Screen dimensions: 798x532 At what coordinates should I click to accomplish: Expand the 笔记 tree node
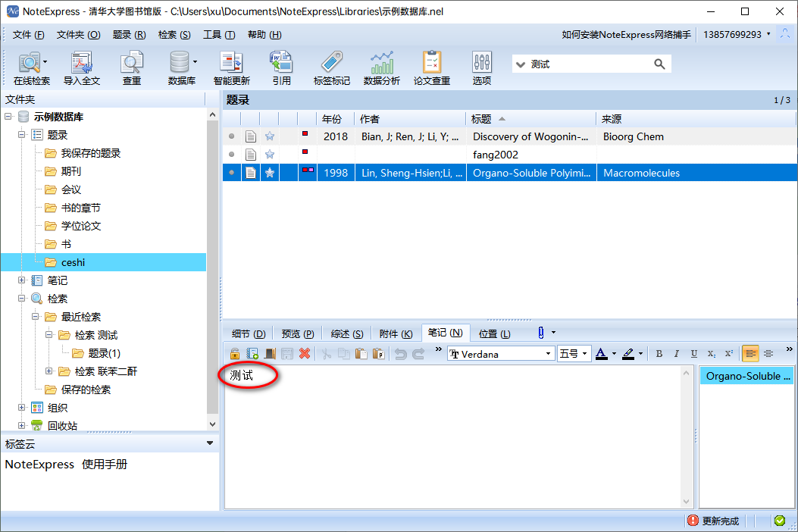pos(22,280)
